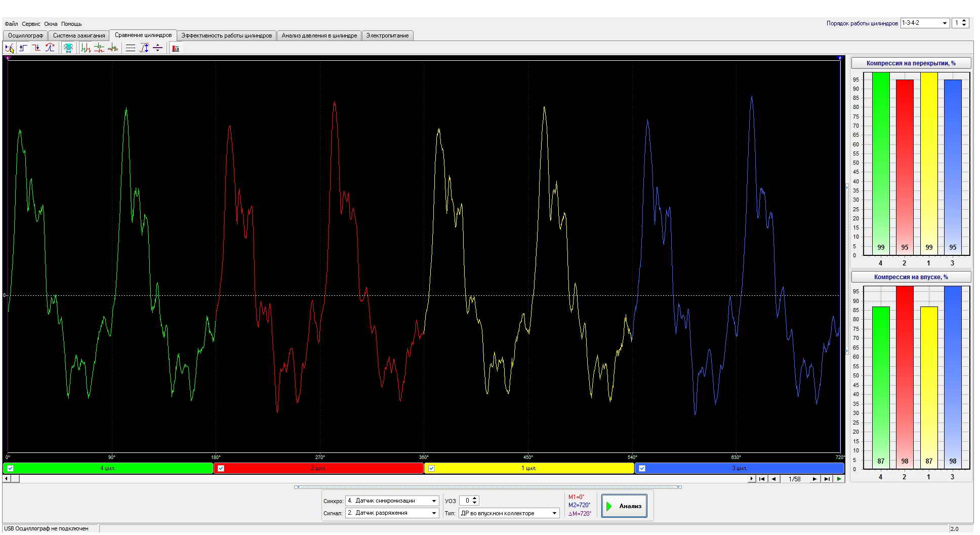
Task: Open the Сервис menu
Action: point(31,24)
